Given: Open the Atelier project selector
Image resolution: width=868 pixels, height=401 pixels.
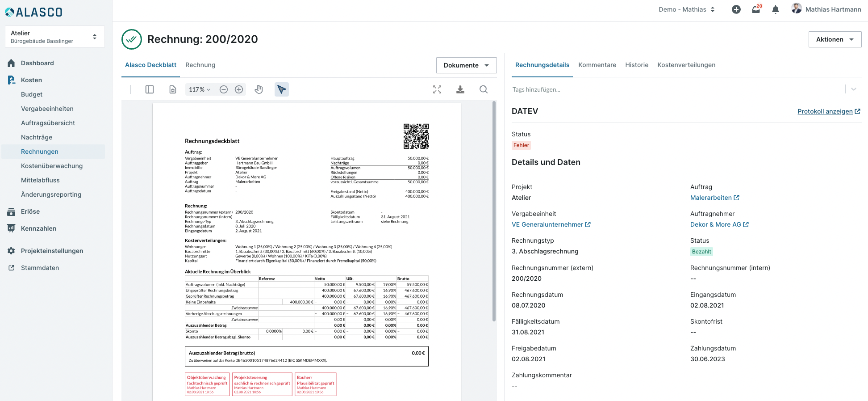Looking at the screenshot, I should (x=54, y=37).
